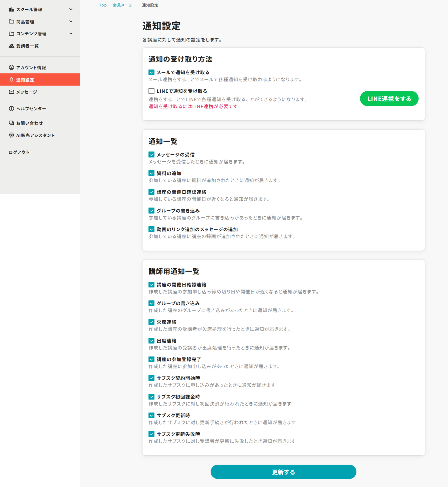
Task: Click the account circle icon beside アカウント情報
Action: 11,67
